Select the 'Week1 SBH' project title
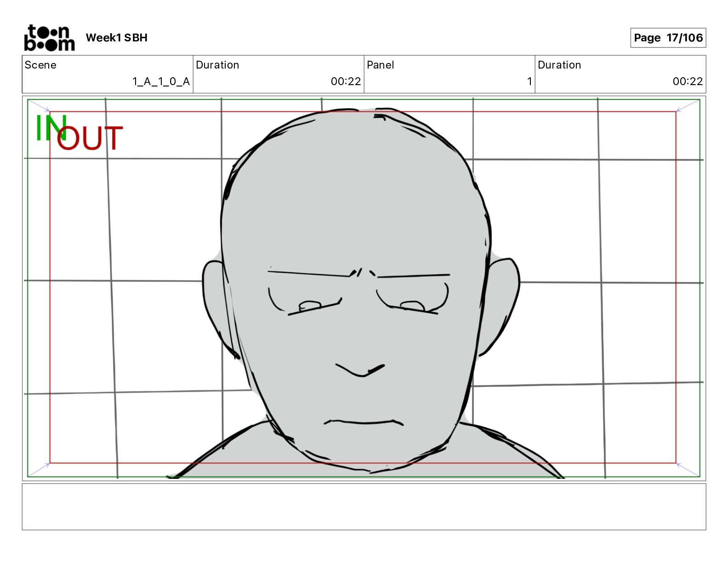Screen dimensions: 728x563 pos(117,38)
